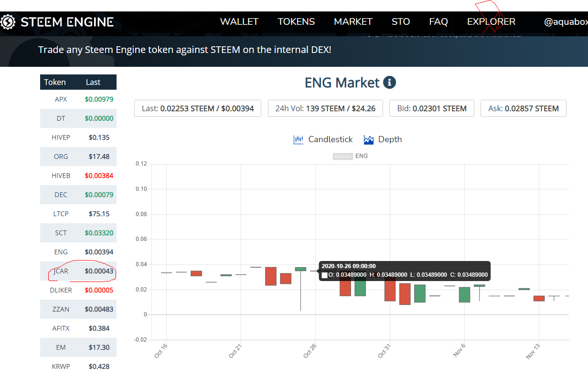Click the Token column header
The width and height of the screenshot is (588, 376).
55,82
